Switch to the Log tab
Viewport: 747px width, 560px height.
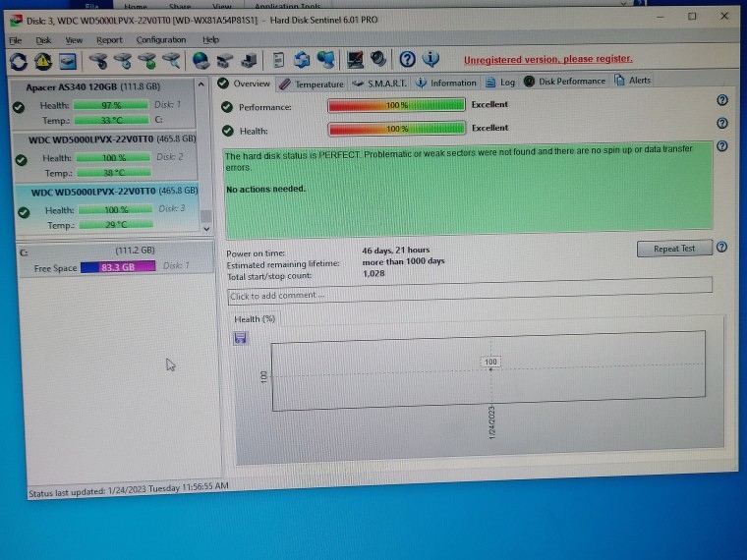[x=500, y=83]
